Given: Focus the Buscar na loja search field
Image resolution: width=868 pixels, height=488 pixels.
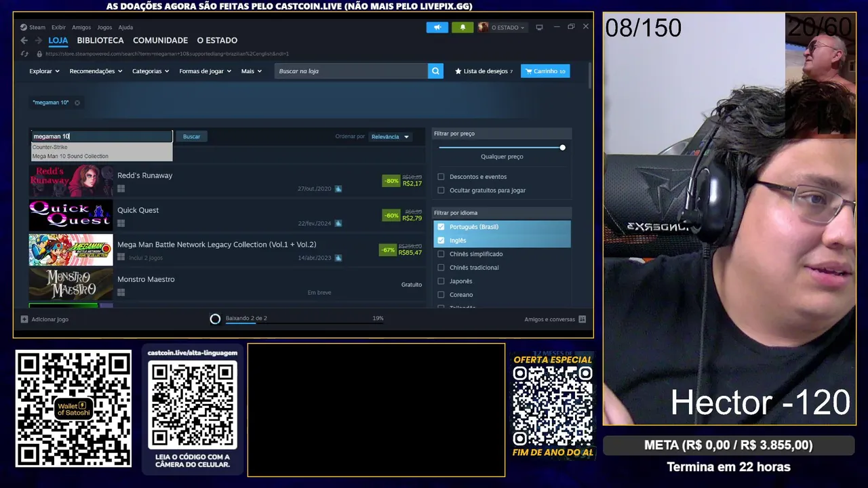Looking at the screenshot, I should coord(351,71).
